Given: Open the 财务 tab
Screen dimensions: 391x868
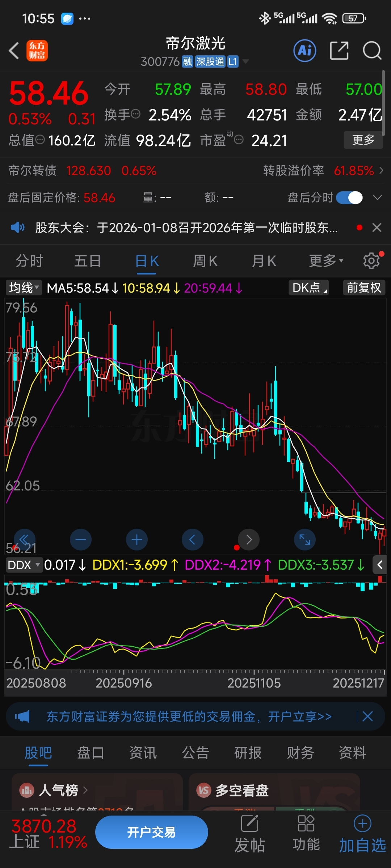Looking at the screenshot, I should point(300,753).
